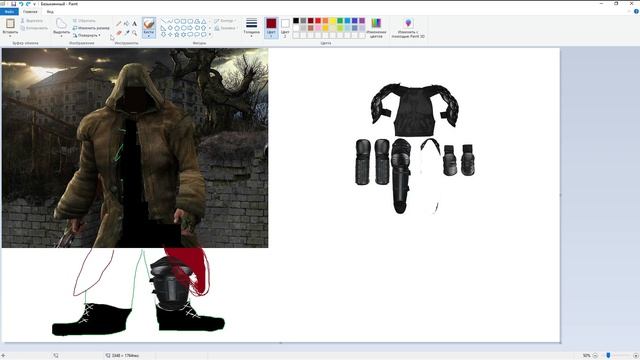Switch to the Главная ribbon tab

pyautogui.click(x=30, y=12)
